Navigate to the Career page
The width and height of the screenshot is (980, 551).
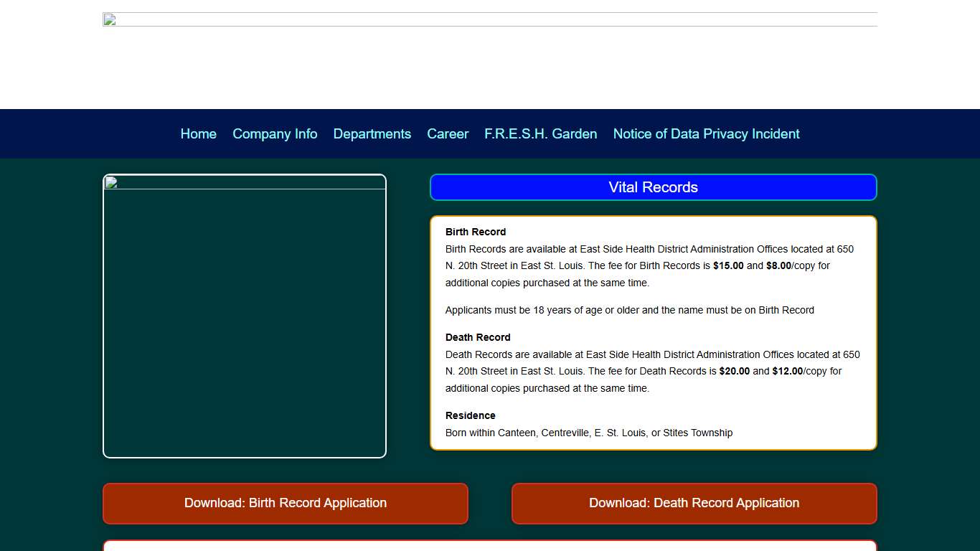(448, 134)
